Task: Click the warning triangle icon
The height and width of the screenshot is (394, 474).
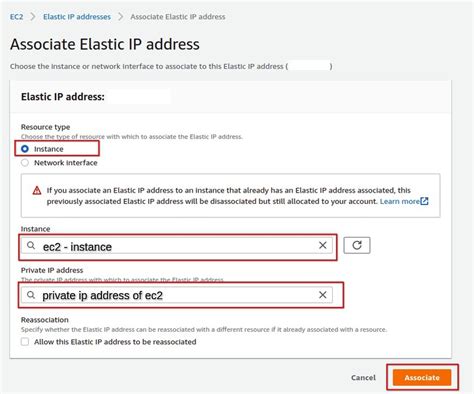Action: click(37, 191)
